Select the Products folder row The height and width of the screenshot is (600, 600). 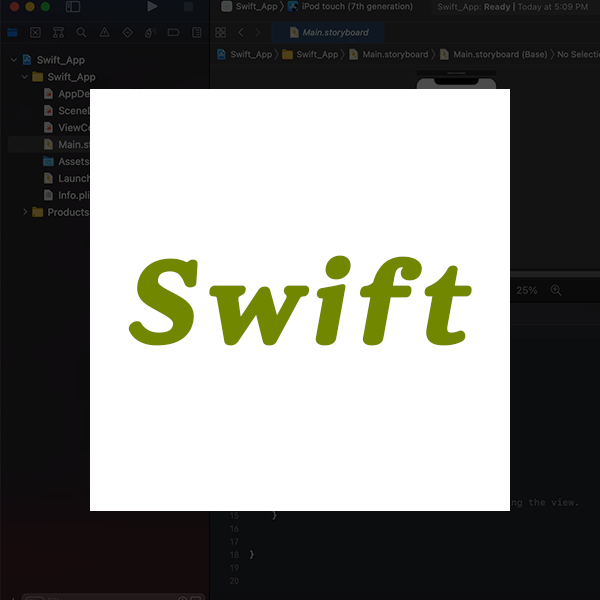click(61, 212)
